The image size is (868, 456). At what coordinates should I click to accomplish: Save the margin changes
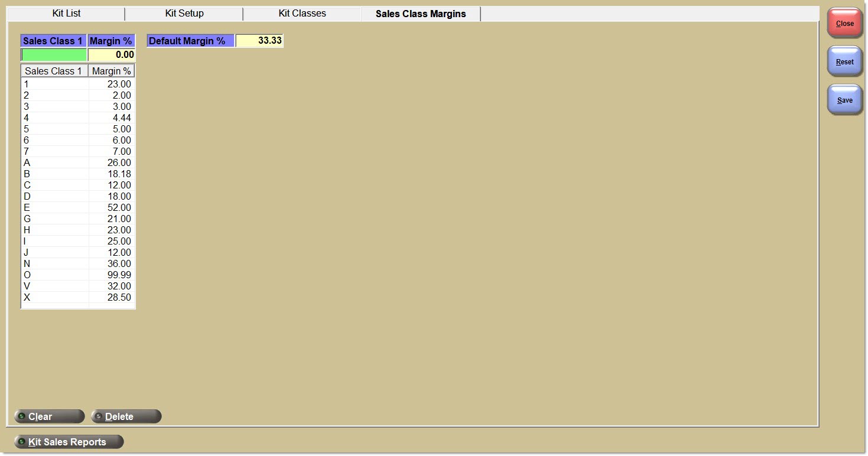844,100
